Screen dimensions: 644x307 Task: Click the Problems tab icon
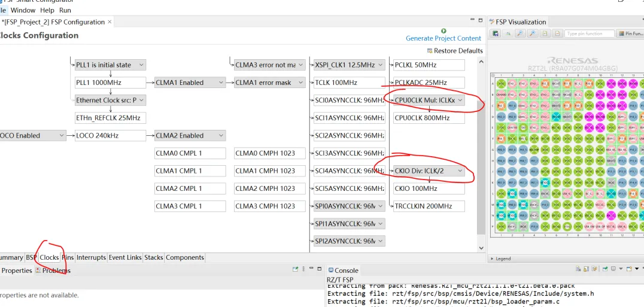click(38, 270)
